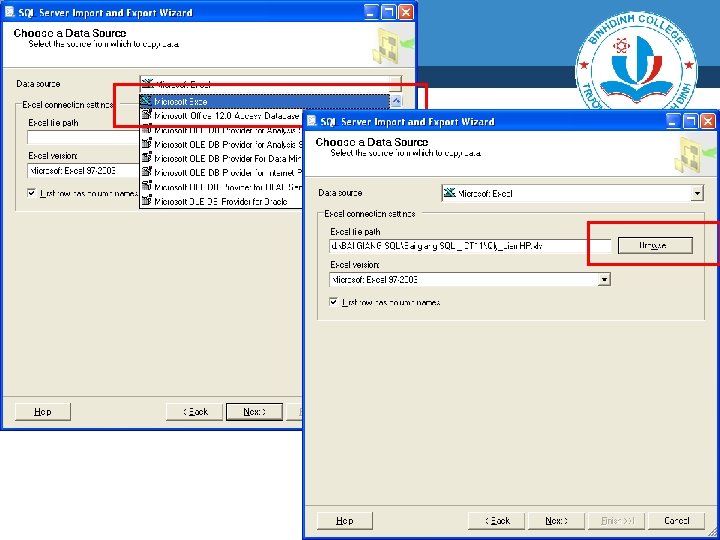
Task: Click Next button in back wizard
Action: pos(254,411)
